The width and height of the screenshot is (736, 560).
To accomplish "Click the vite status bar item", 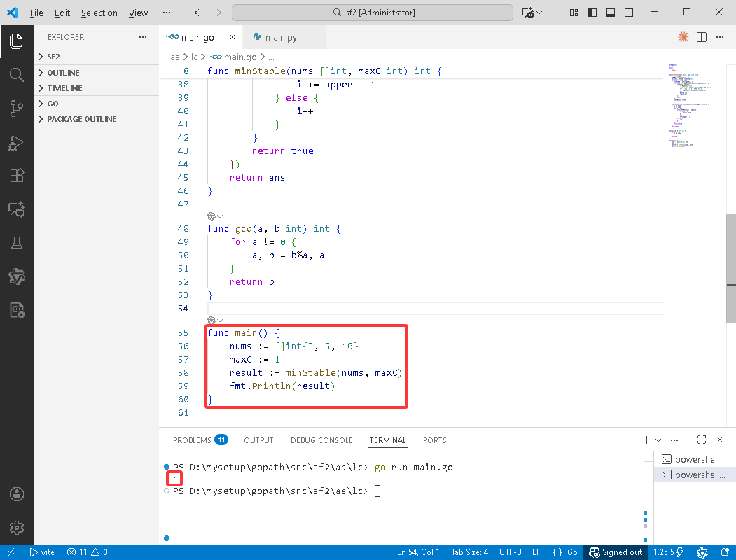I will click(x=42, y=552).
